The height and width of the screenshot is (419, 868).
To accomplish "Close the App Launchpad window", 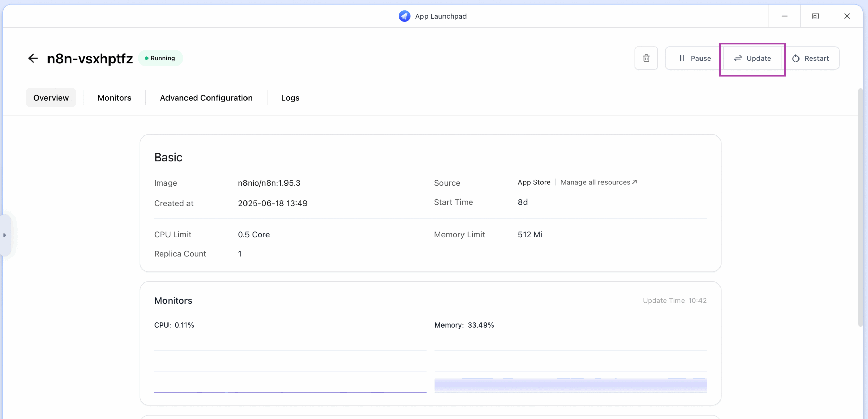I will [847, 16].
